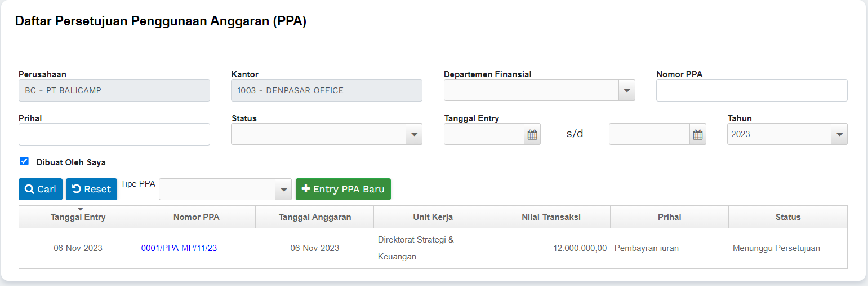Open the Status dropdown list
Image resolution: width=868 pixels, height=286 pixels.
coord(414,134)
